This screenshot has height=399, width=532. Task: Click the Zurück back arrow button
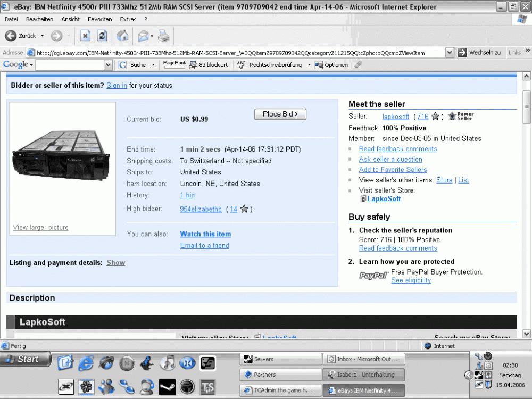click(11, 36)
